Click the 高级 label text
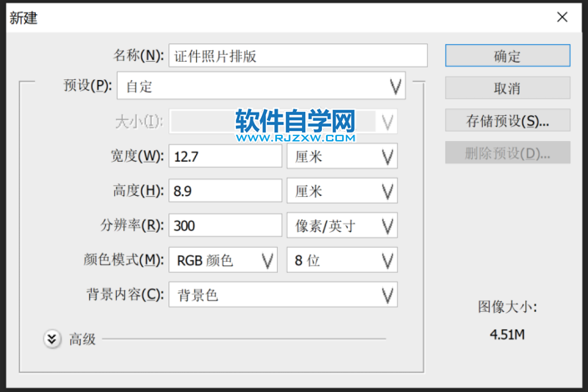Viewport: 588px width, 392px height. point(83,339)
